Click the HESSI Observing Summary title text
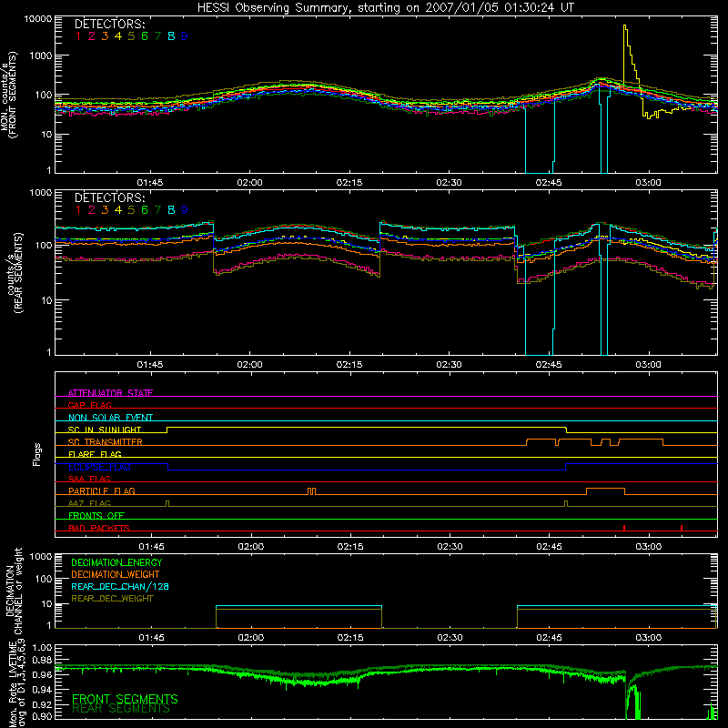Image resolution: width=728 pixels, height=728 pixels. pyautogui.click(x=386, y=7)
